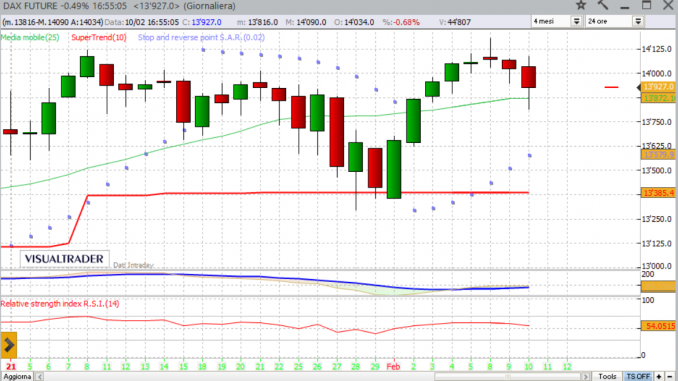Minimize the DAX FUTURE chart window
Screen dimensions: 678x381
(624, 6)
